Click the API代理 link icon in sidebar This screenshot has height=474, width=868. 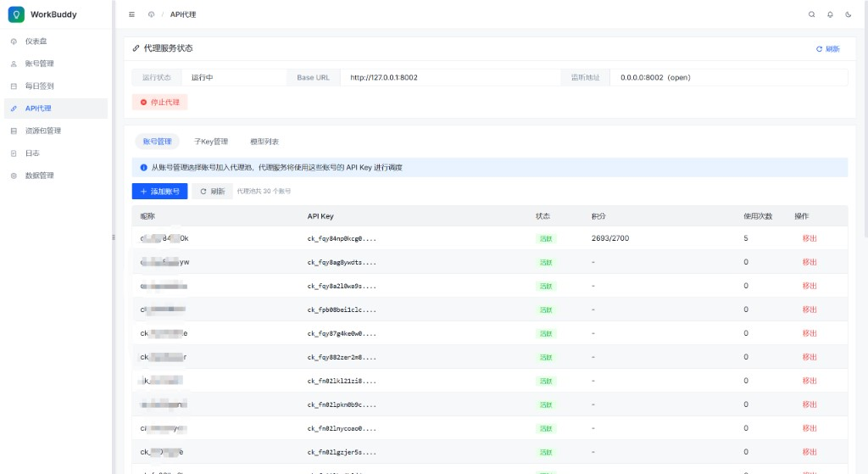[x=14, y=109]
